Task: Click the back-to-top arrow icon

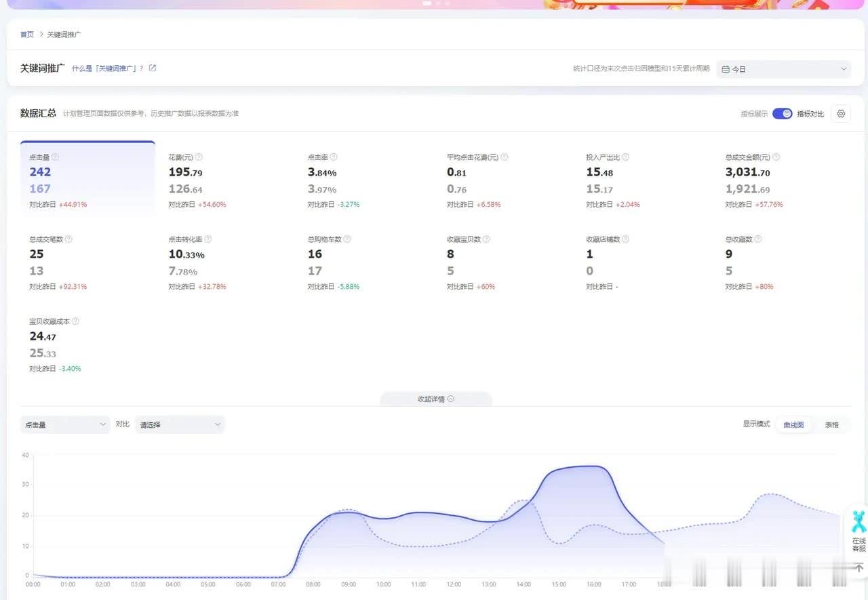Action: pos(859,567)
